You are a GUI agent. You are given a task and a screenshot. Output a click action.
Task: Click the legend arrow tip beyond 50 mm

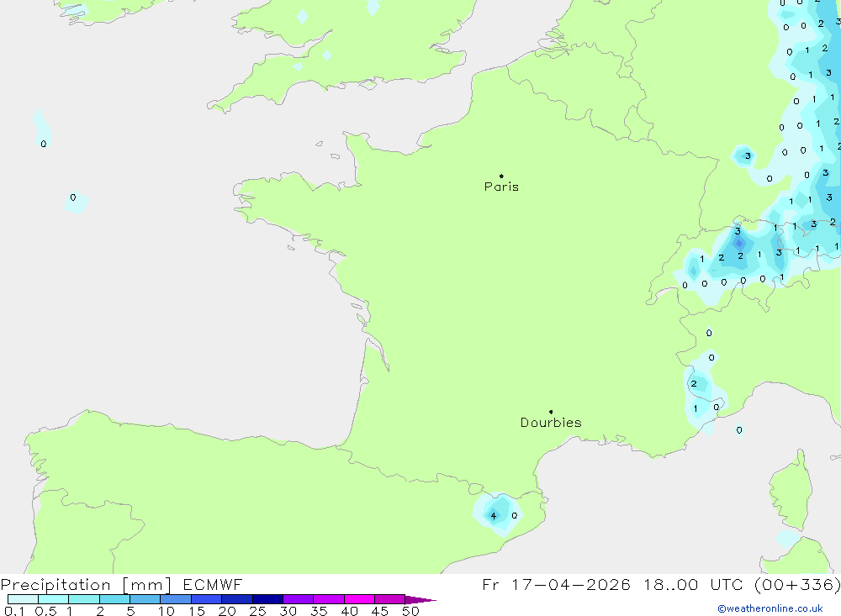(x=421, y=600)
